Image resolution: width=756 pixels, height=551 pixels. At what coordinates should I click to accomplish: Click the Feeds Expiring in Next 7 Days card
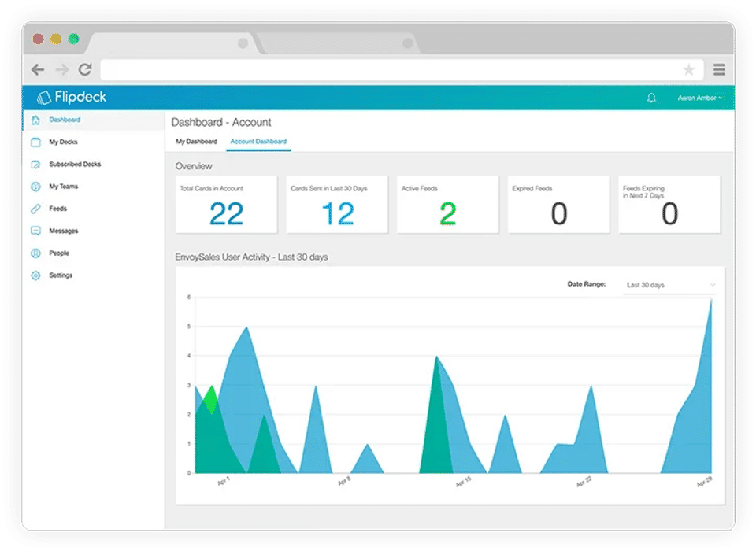pyautogui.click(x=669, y=205)
